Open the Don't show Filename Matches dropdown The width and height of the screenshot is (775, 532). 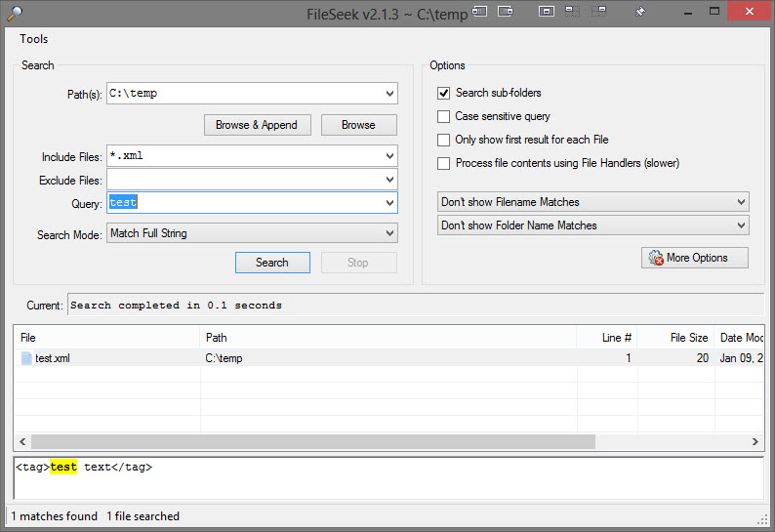click(x=741, y=202)
